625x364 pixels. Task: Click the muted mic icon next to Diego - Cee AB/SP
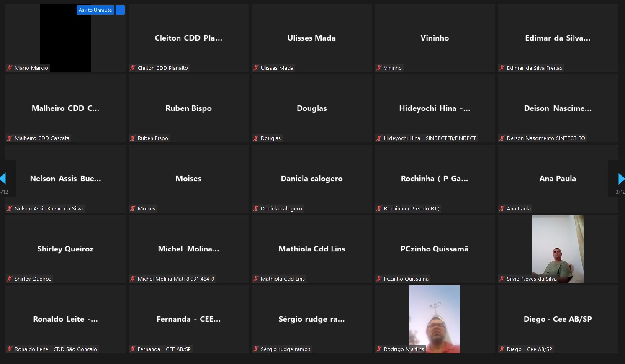point(502,349)
